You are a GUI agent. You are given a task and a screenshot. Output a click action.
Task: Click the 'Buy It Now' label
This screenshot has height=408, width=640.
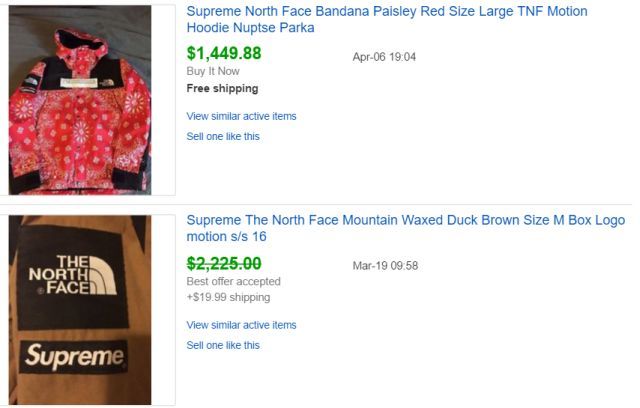tap(213, 72)
